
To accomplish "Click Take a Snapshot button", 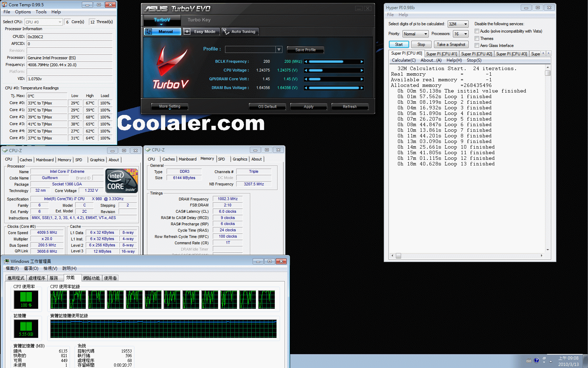I will point(451,45).
